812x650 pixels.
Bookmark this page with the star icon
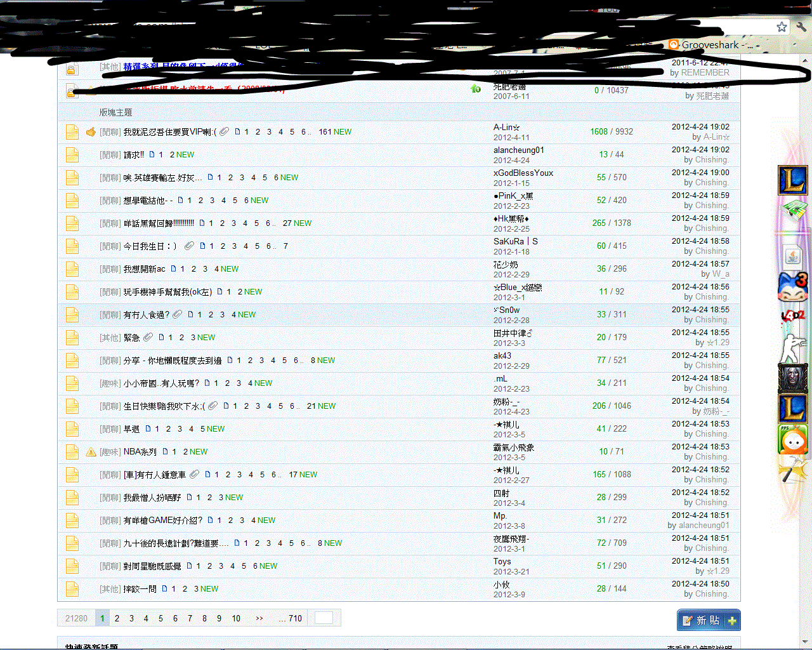pyautogui.click(x=782, y=27)
